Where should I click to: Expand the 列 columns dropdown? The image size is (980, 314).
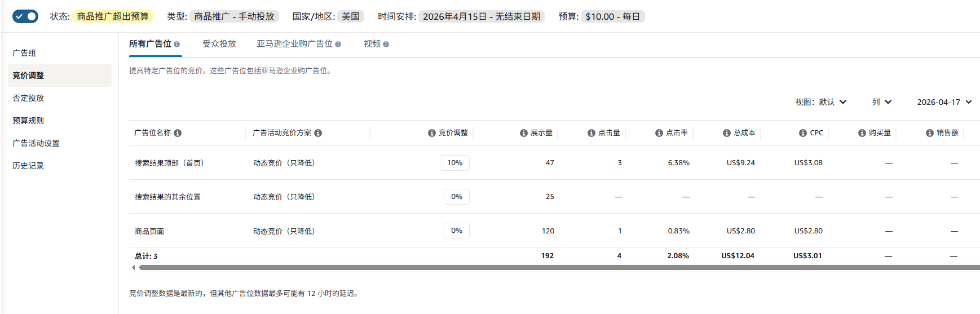pyautogui.click(x=881, y=102)
